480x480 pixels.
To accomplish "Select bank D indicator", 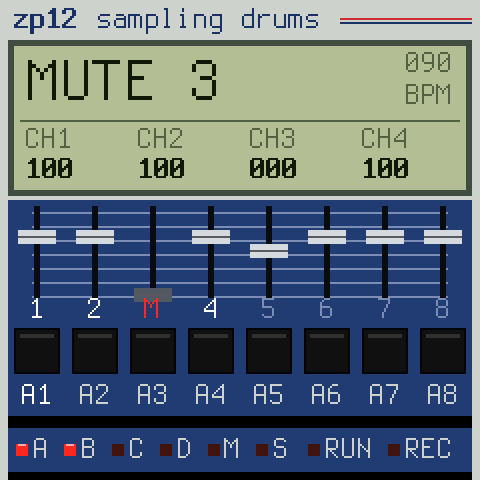I will [166, 450].
